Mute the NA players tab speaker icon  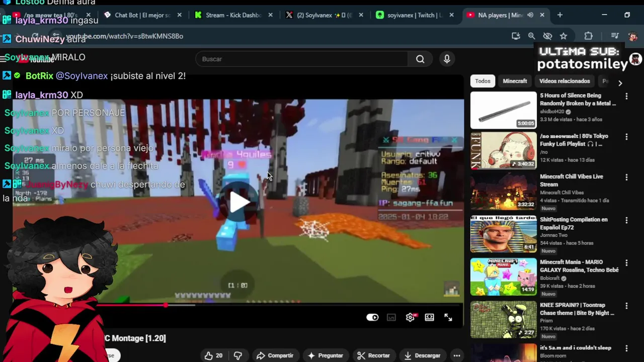[x=530, y=15]
